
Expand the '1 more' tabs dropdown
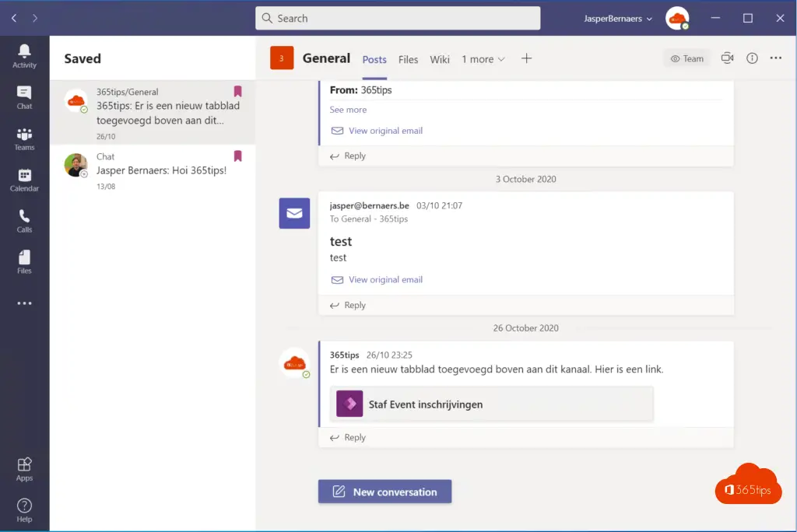point(483,59)
